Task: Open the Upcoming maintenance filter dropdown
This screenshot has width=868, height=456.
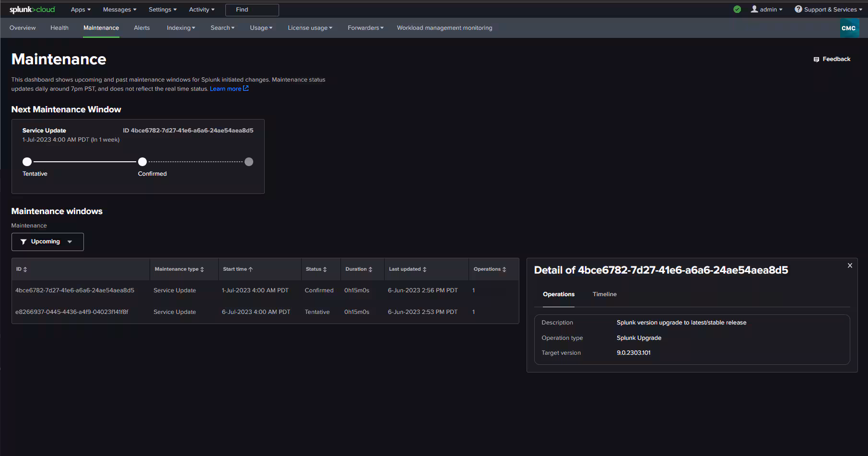Action: pyautogui.click(x=47, y=242)
